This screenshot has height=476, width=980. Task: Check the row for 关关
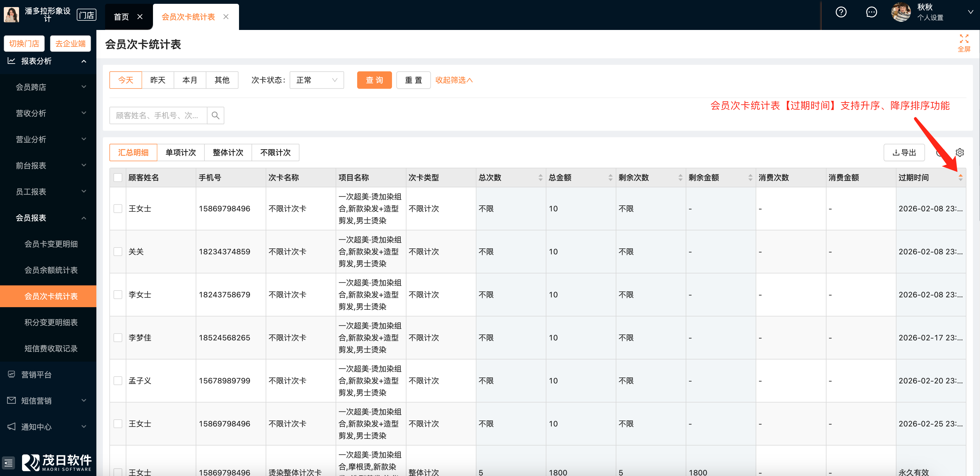click(x=118, y=252)
